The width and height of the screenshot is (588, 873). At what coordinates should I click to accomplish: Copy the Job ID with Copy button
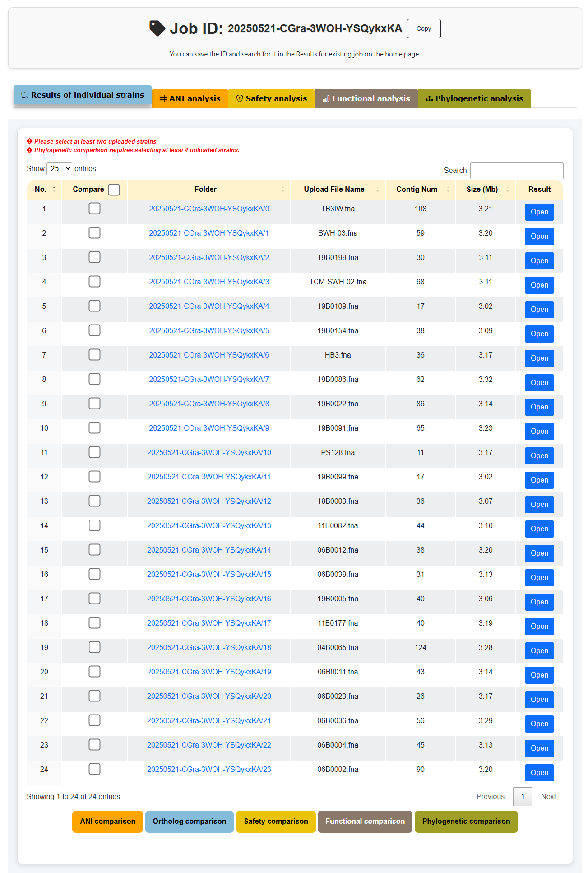pos(423,28)
